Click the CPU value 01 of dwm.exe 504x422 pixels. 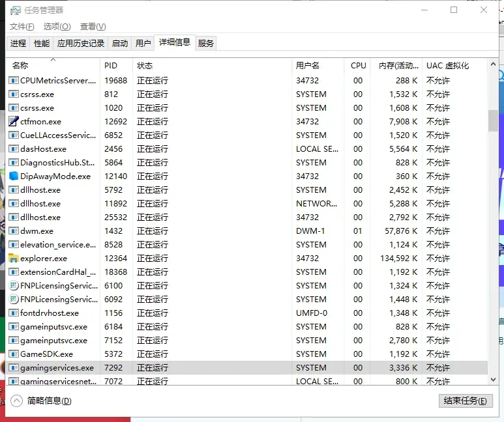(358, 231)
